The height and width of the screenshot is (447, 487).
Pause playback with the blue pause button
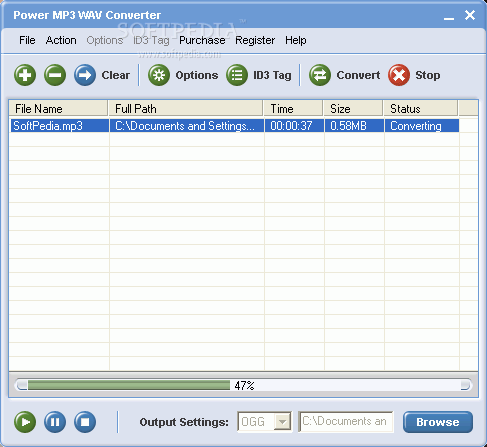[55, 422]
